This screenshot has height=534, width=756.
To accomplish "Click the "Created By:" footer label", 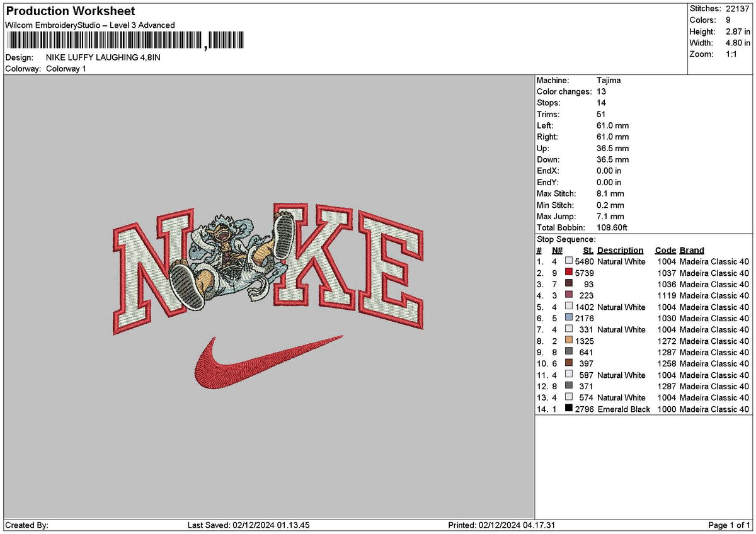I will click(x=26, y=525).
